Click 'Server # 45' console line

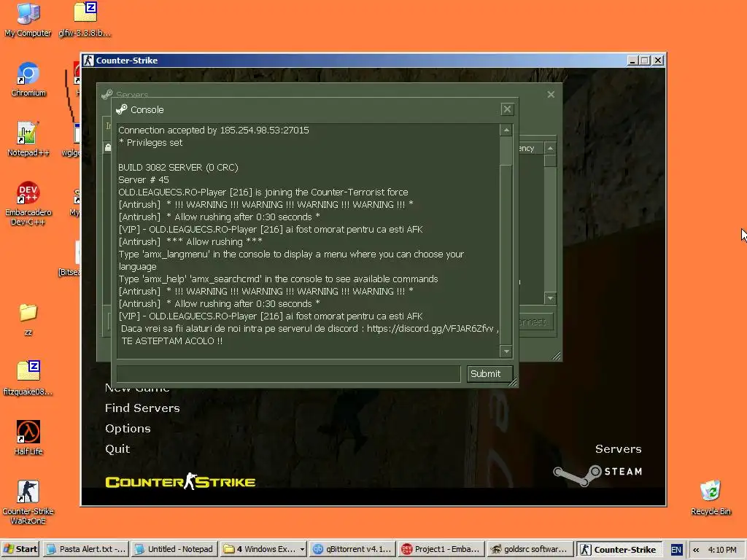pyautogui.click(x=144, y=179)
